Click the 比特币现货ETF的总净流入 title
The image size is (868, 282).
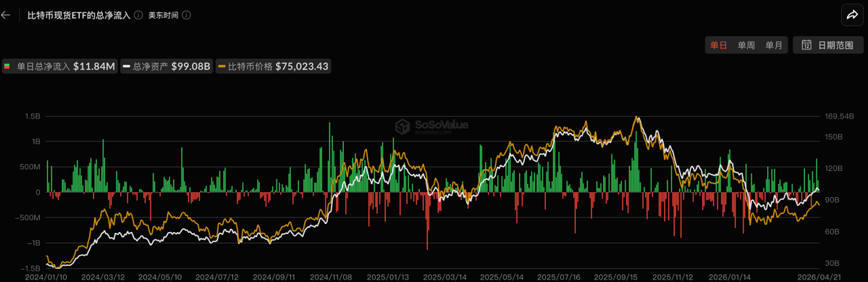pyautogui.click(x=79, y=15)
